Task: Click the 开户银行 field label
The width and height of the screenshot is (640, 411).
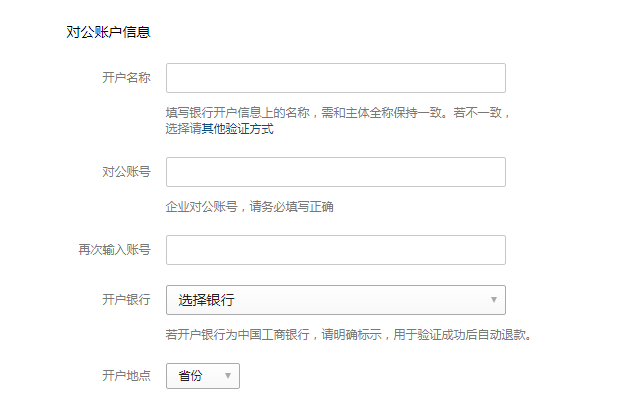Action: (x=126, y=300)
